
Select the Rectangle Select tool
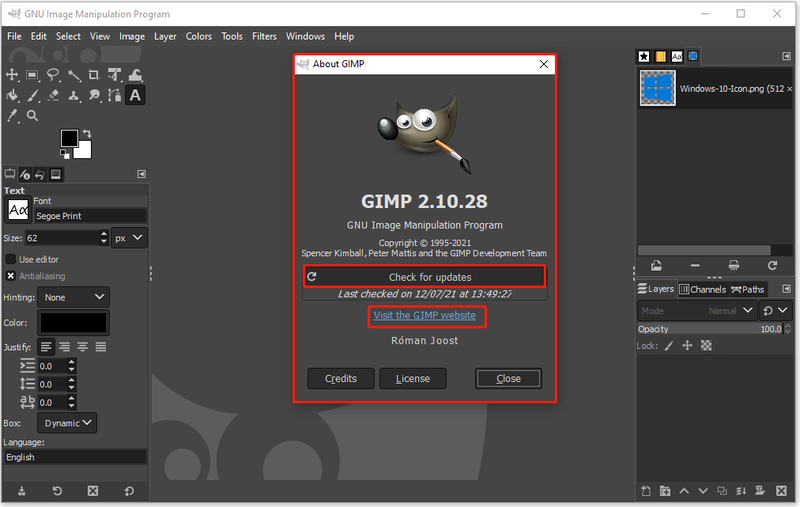[x=32, y=75]
